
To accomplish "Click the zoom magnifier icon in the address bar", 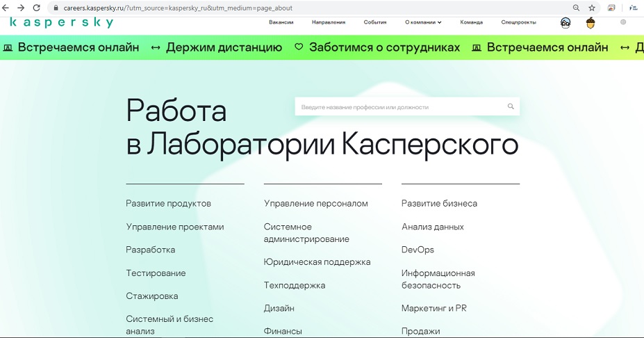I will [x=576, y=8].
